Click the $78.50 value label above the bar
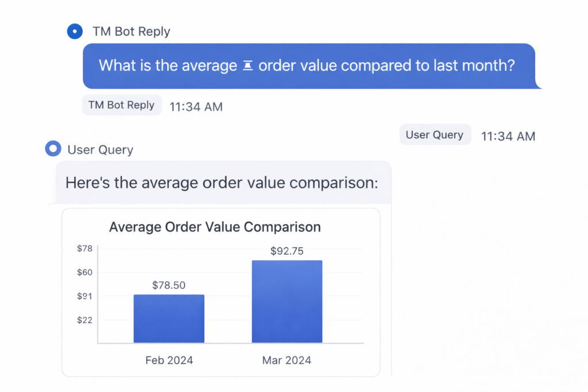Viewport: 588px width, 392px height. 169,285
